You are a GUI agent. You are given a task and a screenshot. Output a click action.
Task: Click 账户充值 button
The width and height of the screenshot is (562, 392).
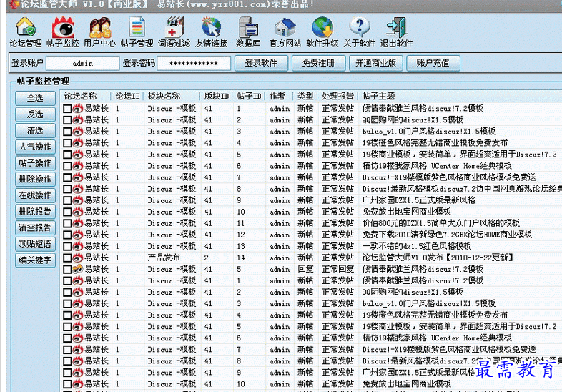coord(433,63)
